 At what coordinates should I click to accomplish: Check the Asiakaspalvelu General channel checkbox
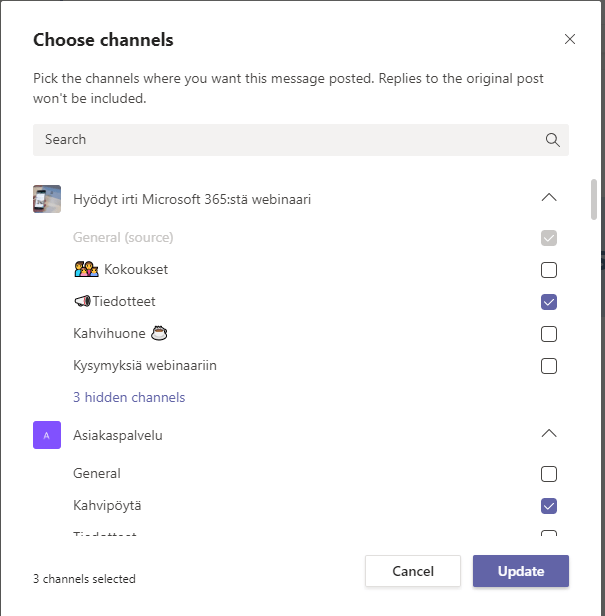[548, 474]
